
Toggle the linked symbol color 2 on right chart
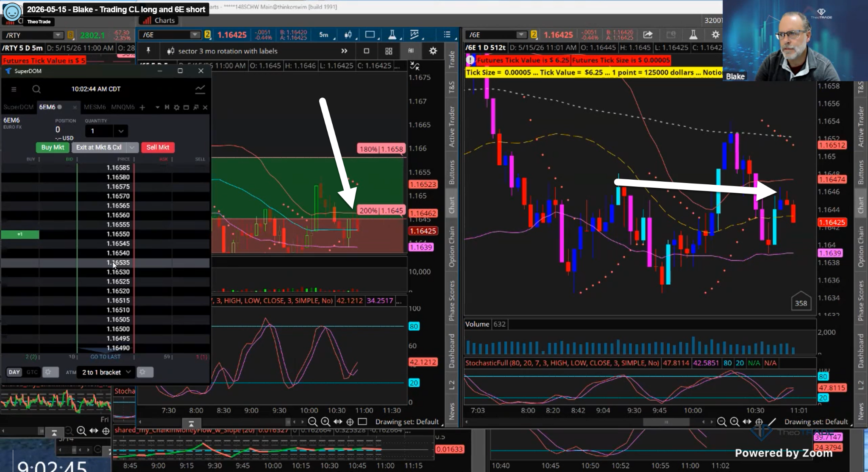pos(534,35)
